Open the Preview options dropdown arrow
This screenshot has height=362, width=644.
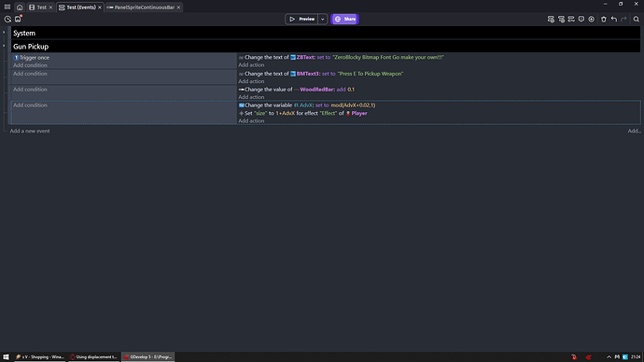(x=322, y=19)
